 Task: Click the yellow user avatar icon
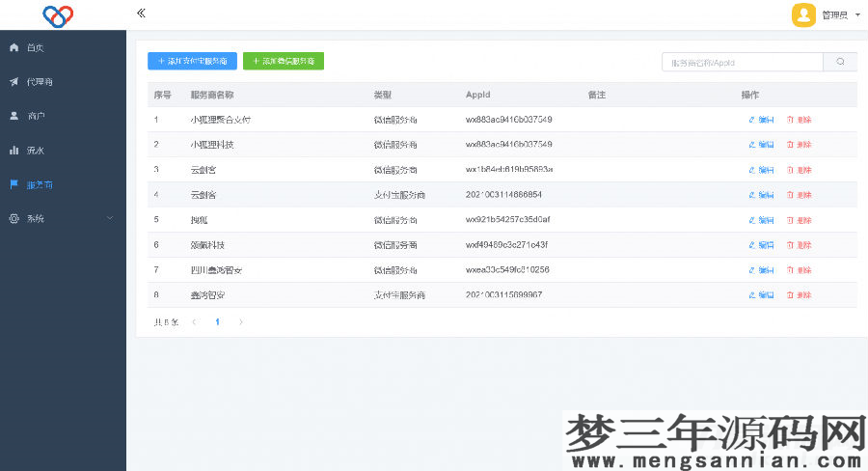[803, 15]
